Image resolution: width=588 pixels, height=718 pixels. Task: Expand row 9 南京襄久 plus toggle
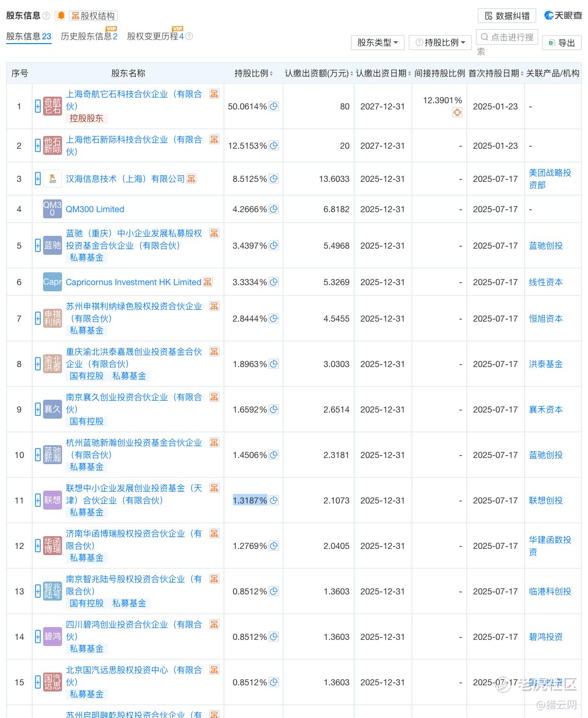[x=38, y=410]
